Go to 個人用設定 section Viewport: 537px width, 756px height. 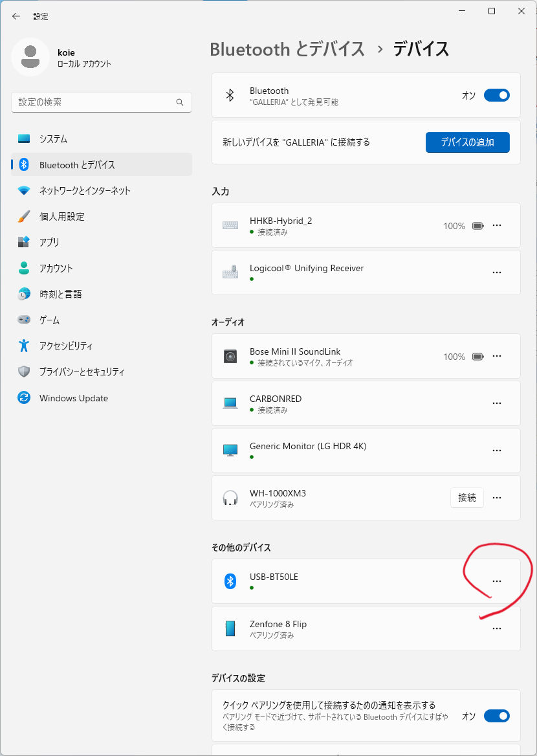pos(101,216)
